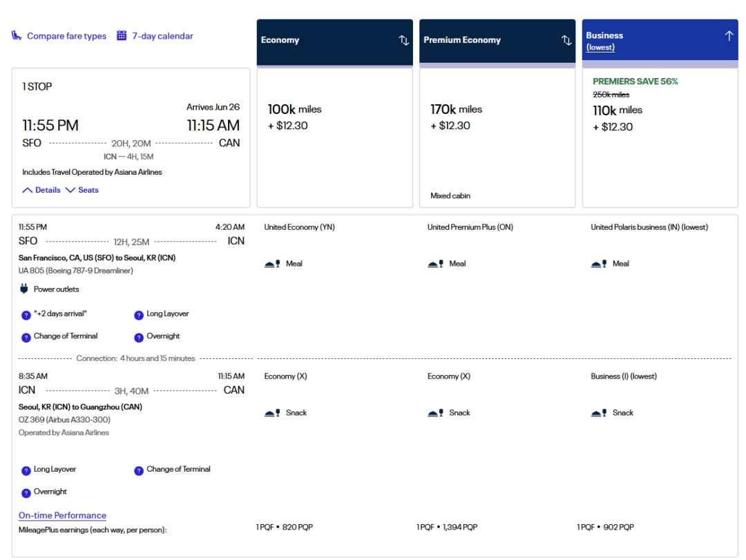The image size is (746, 560).
Task: Click help icon next to "+2 days arrival"
Action: tap(26, 315)
